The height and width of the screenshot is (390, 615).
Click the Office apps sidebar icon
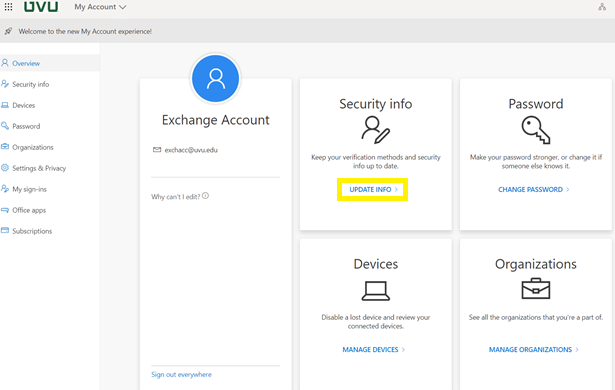pyautogui.click(x=5, y=210)
